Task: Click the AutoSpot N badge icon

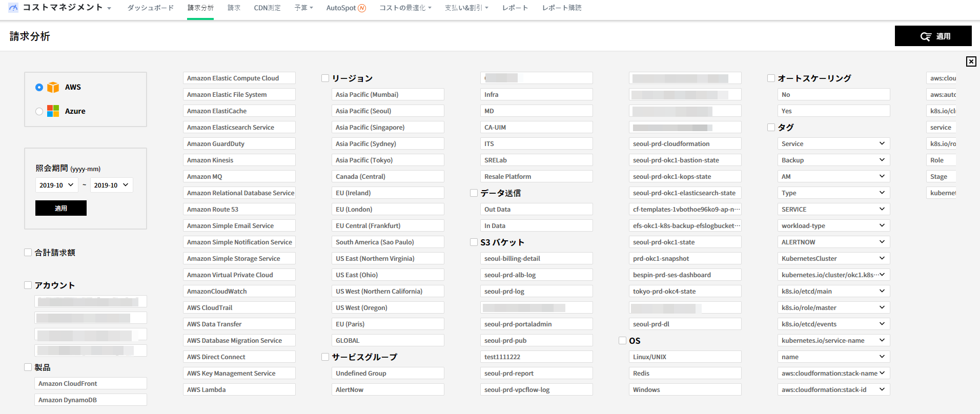Action: [x=362, y=8]
